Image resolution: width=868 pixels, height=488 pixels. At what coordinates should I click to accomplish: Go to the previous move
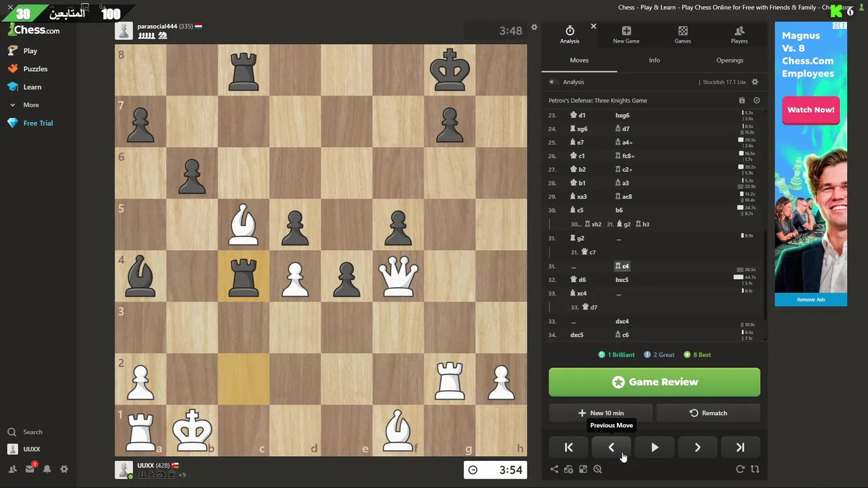611,447
